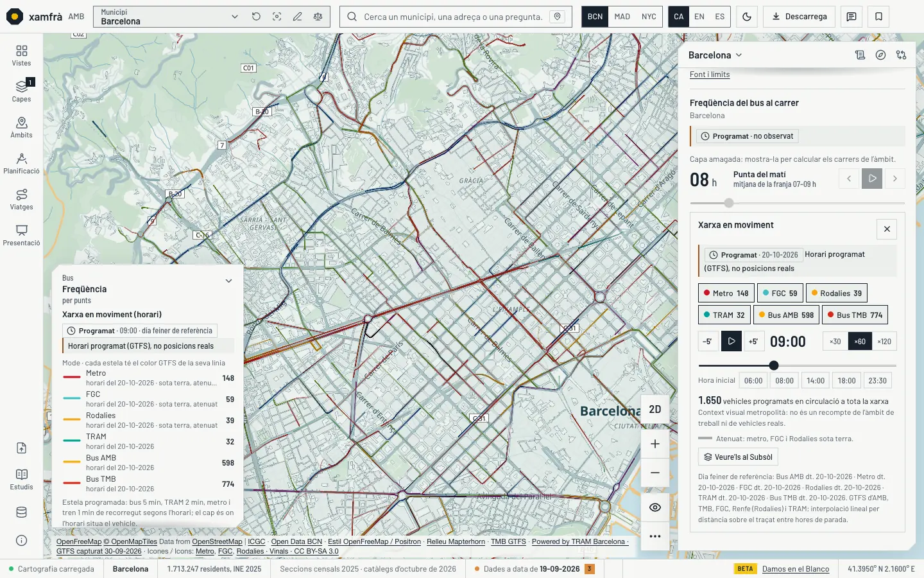Open the Capes layers panel

click(x=21, y=91)
